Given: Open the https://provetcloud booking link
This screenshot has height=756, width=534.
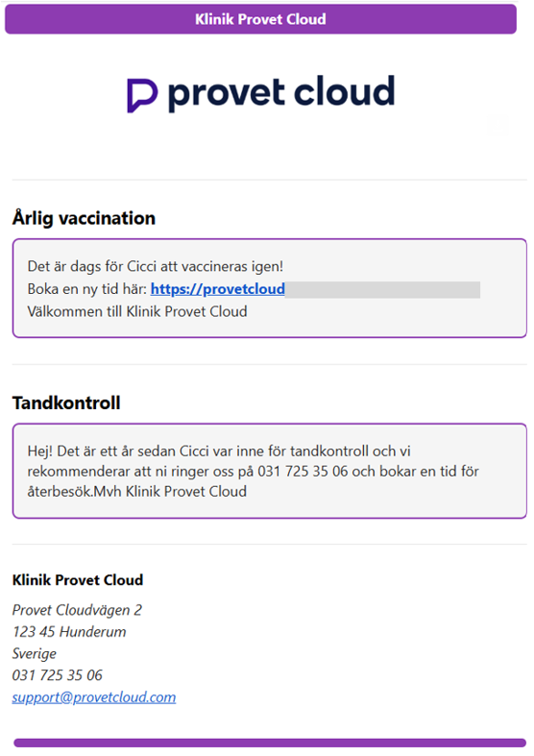Looking at the screenshot, I should pyautogui.click(x=218, y=289).
